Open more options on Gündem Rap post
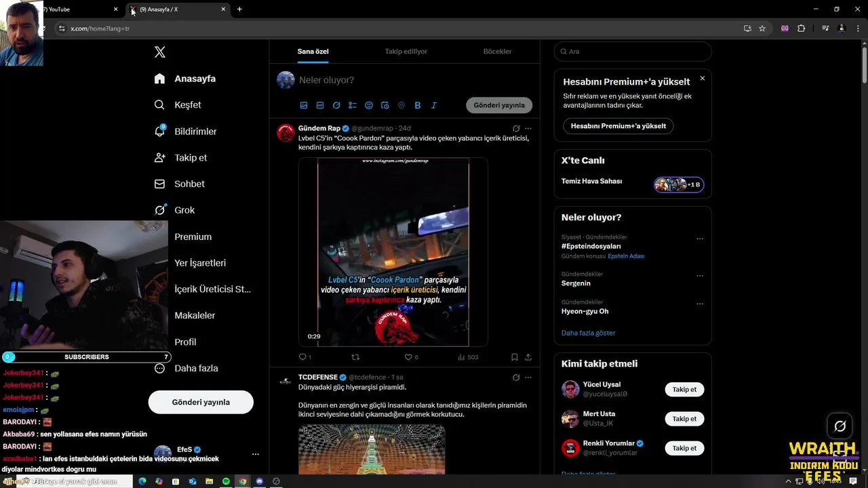The width and height of the screenshot is (868, 488). 528,128
